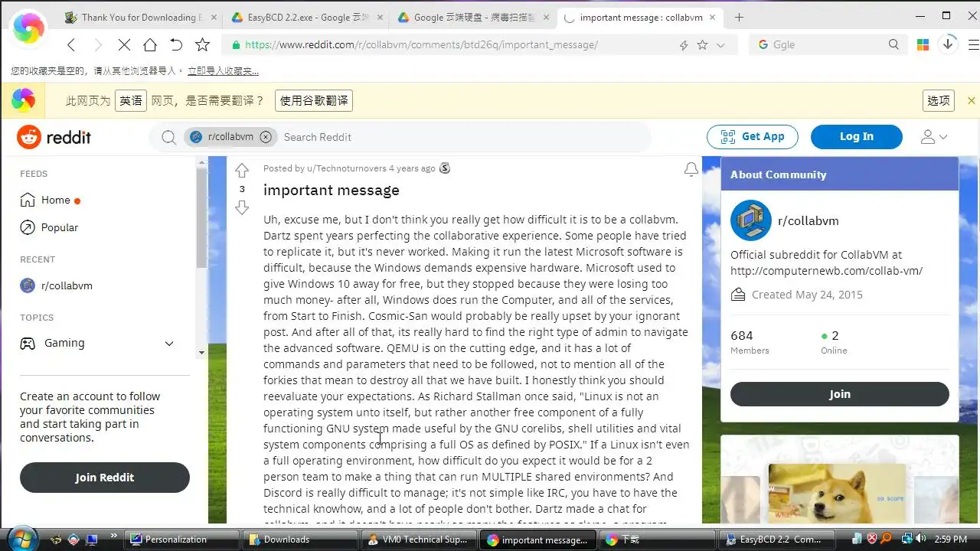Screen dimensions: 980x551
Task: Join the r/collabvm community
Action: [x=840, y=394]
